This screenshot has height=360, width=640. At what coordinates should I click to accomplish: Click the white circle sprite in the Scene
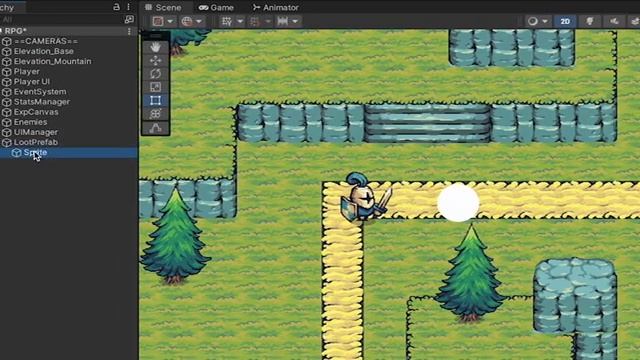[x=458, y=203]
